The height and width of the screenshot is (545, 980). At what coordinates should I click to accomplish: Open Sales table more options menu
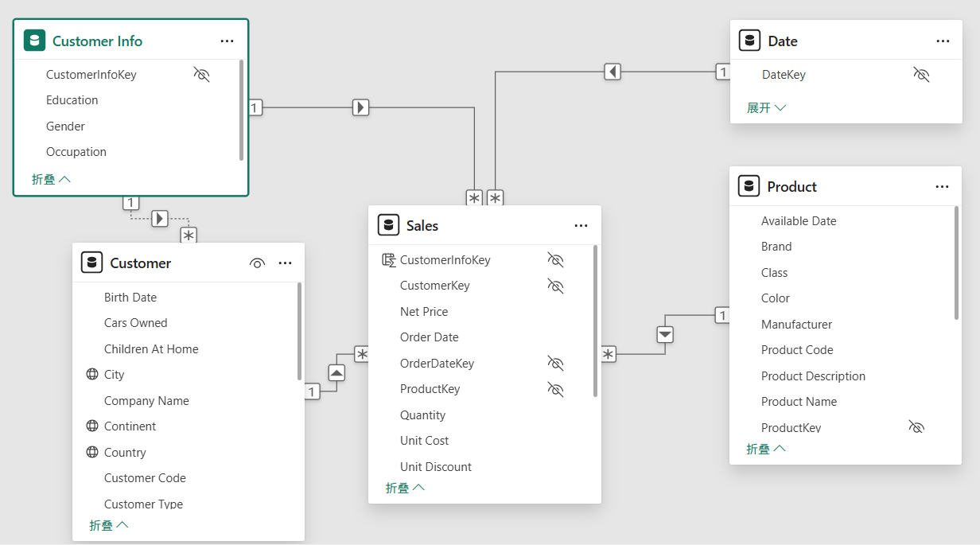(x=581, y=226)
